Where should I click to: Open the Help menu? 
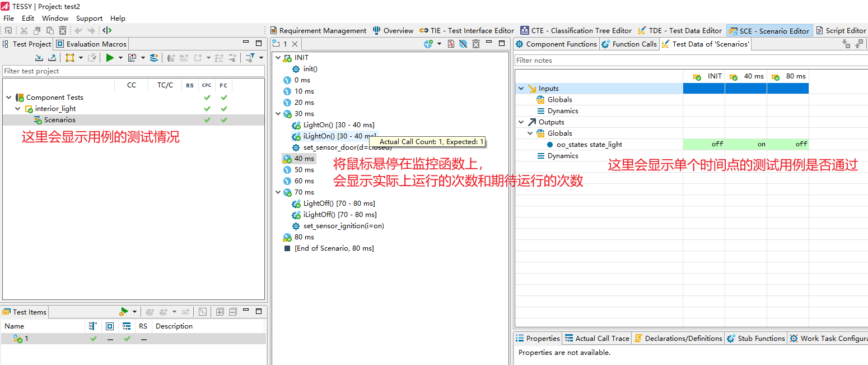(118, 18)
